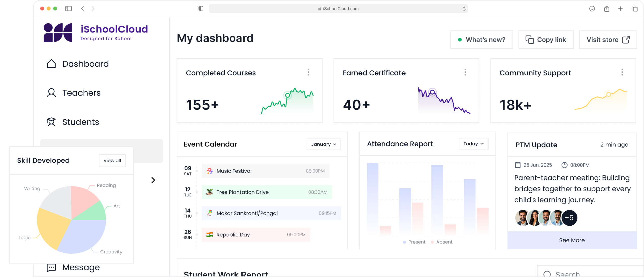Open Earned Certificate three-dot options menu
The height and width of the screenshot is (277, 644).
coord(465,72)
